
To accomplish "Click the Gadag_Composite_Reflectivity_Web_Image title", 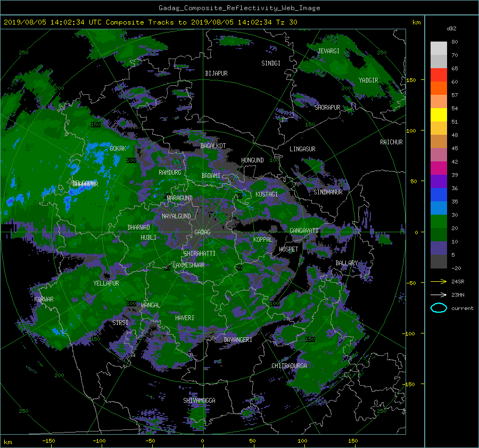I will pos(239,8).
